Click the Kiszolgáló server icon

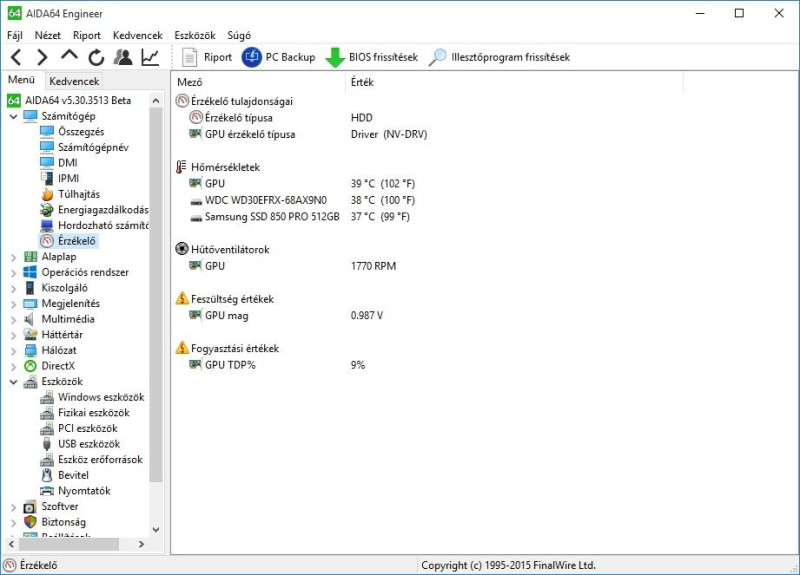click(x=30, y=288)
